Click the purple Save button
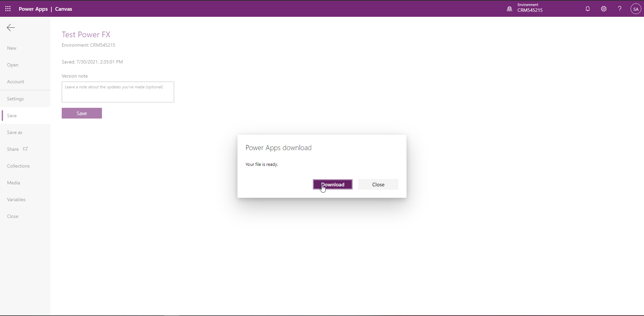This screenshot has width=644, height=316. pyautogui.click(x=82, y=113)
